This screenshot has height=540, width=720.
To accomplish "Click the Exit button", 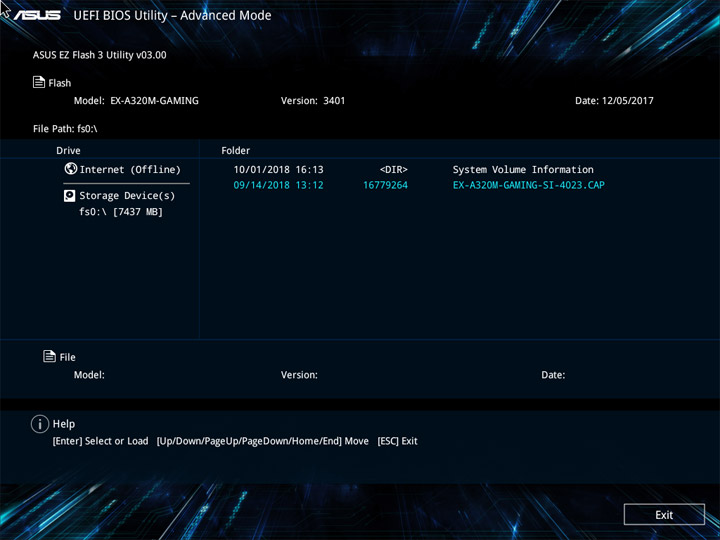I will pos(664,514).
